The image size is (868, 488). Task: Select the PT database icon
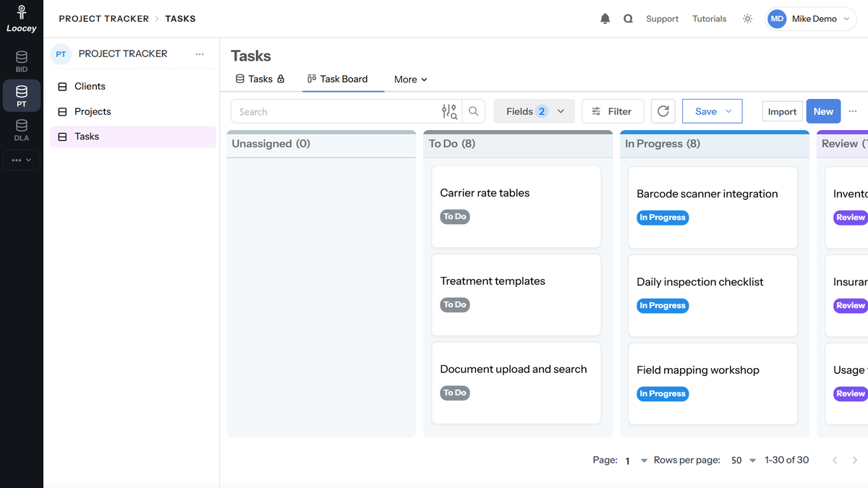pos(22,96)
